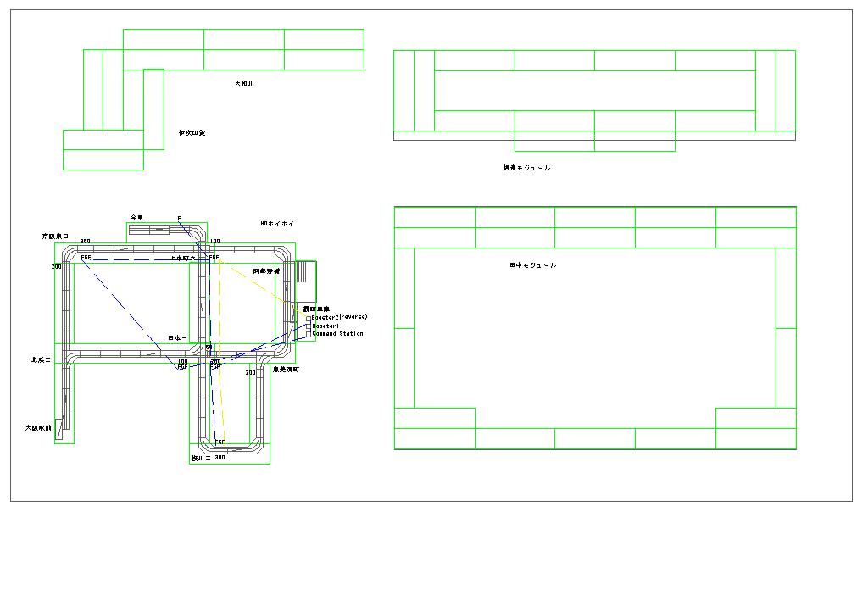The image size is (868, 601).
Task: Click the 上本町六 label
Action: coord(183,258)
